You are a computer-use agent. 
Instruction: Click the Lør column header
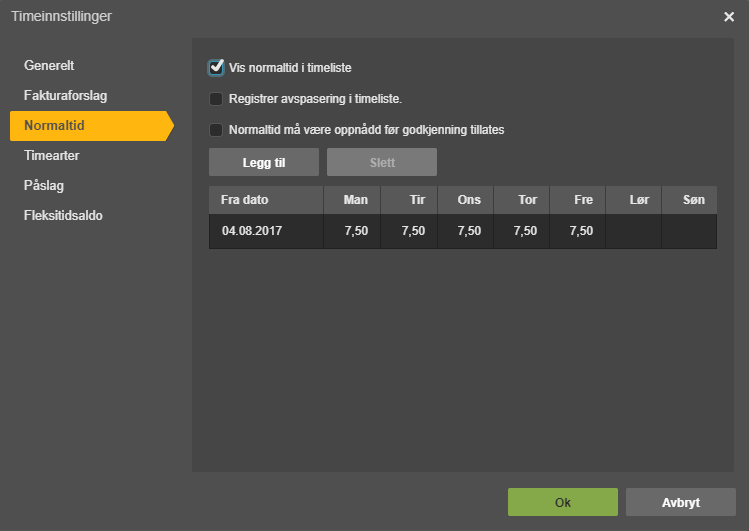633,200
